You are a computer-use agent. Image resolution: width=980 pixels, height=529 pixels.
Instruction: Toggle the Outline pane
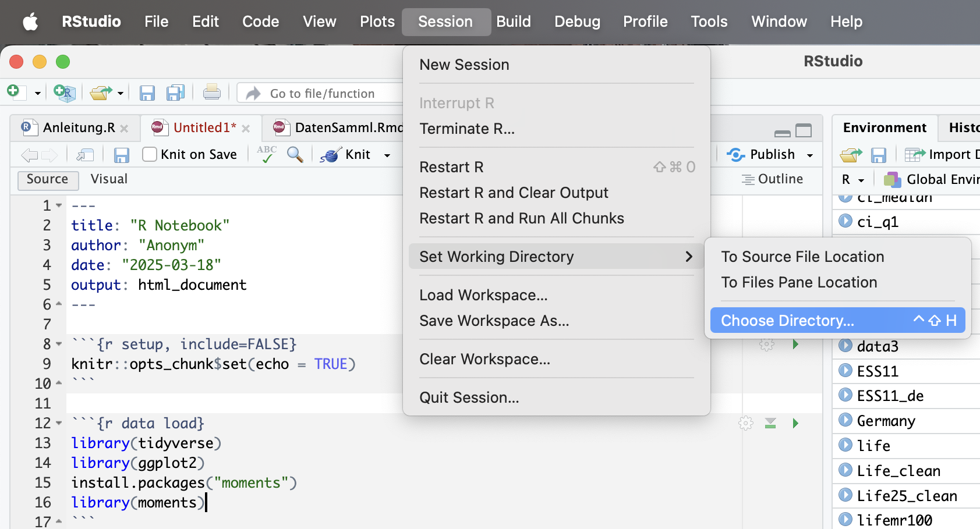pyautogui.click(x=772, y=179)
